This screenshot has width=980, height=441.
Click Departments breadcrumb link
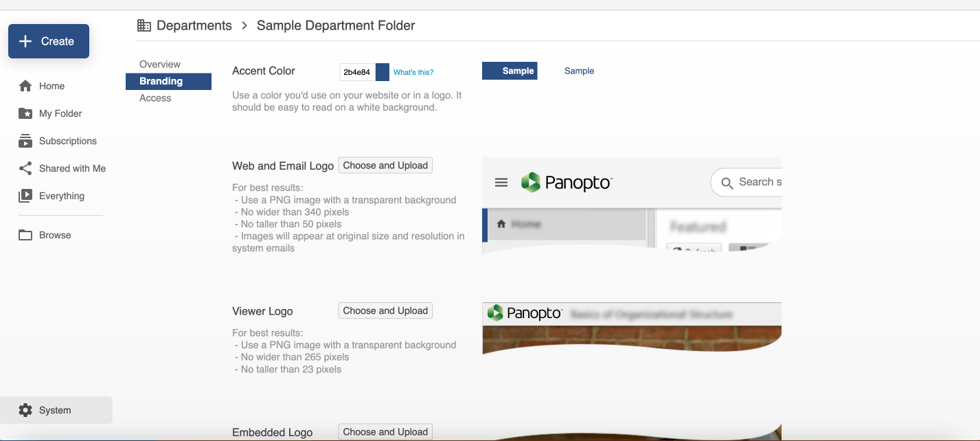(194, 25)
